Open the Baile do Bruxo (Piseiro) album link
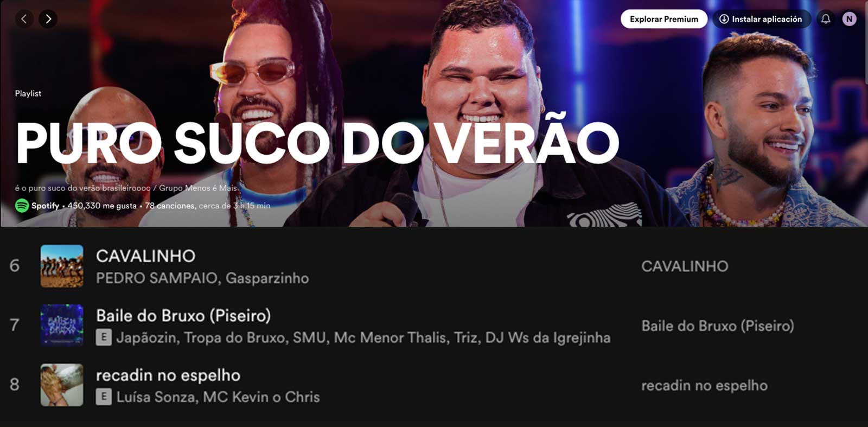The width and height of the screenshot is (868, 427). pyautogui.click(x=718, y=326)
